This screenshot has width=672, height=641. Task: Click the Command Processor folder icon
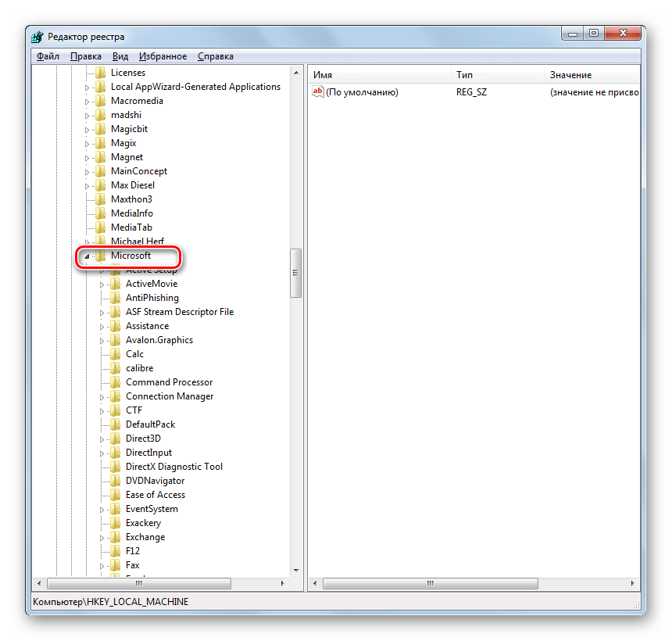(x=116, y=382)
